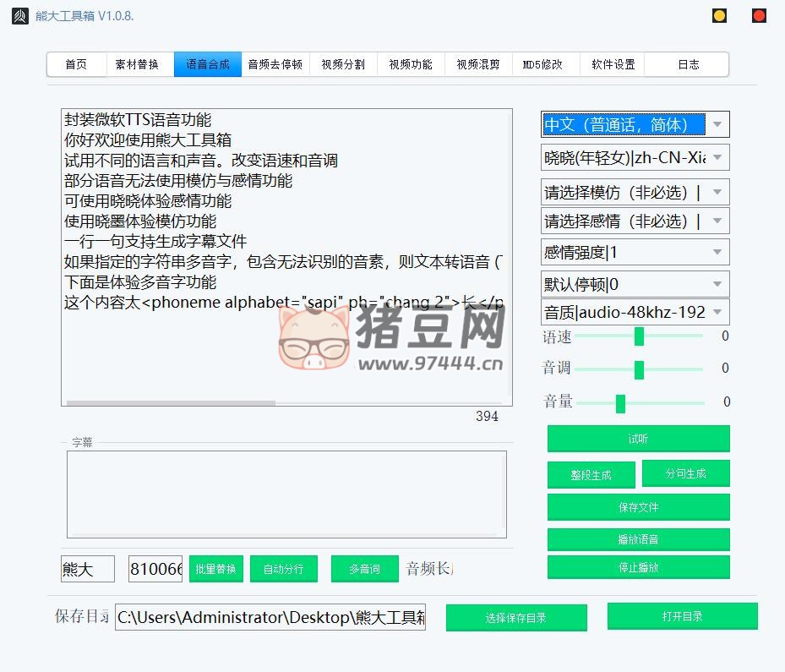The width and height of the screenshot is (785, 672).
Task: Click the 多音词 button
Action: tap(364, 569)
